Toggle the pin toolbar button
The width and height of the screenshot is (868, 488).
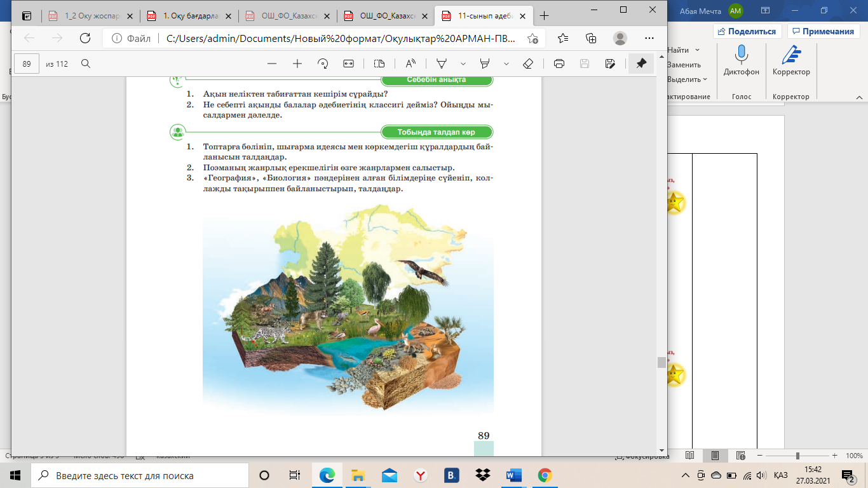pos(641,64)
